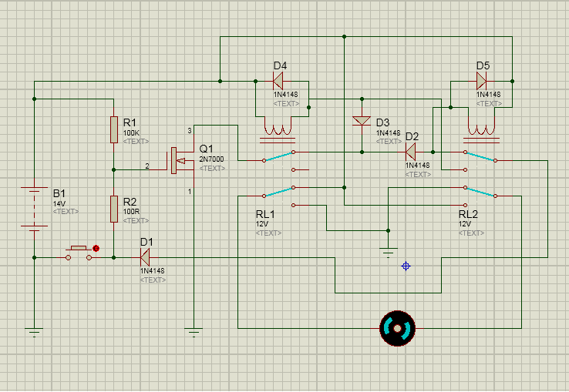Click the wire junction between R1 and R2
Screen dimensions: 569x392
coord(114,169)
